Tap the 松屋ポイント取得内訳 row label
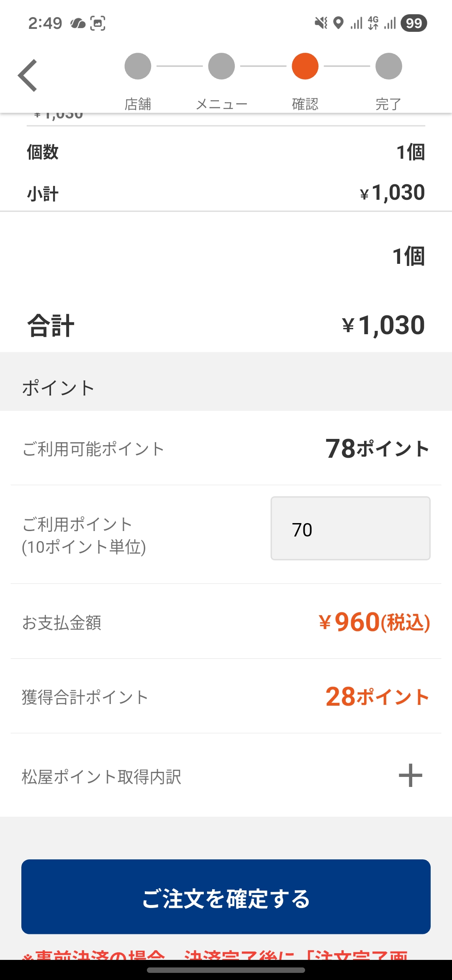 point(101,777)
